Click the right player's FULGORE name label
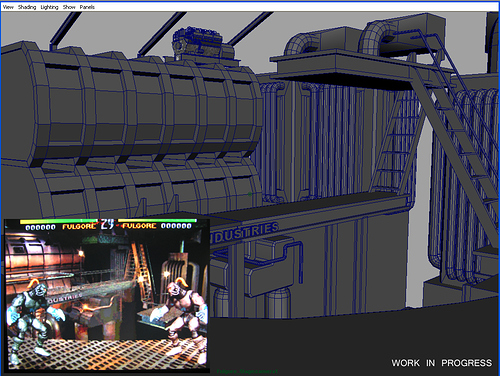 pyautogui.click(x=139, y=226)
